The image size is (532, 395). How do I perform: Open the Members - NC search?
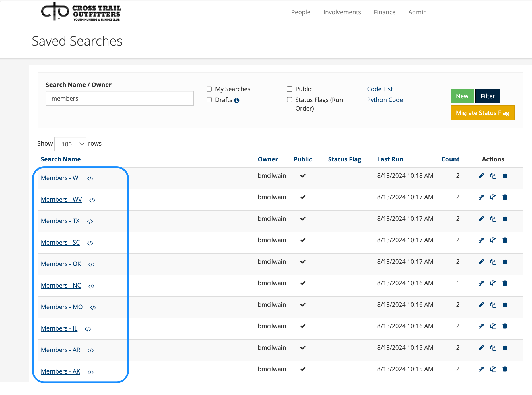click(61, 286)
